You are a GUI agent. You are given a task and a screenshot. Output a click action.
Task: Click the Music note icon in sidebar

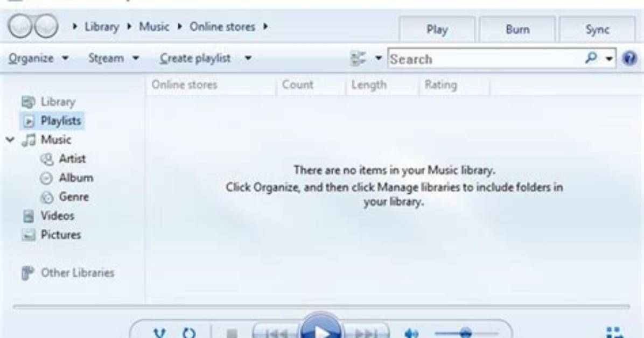[x=29, y=140]
